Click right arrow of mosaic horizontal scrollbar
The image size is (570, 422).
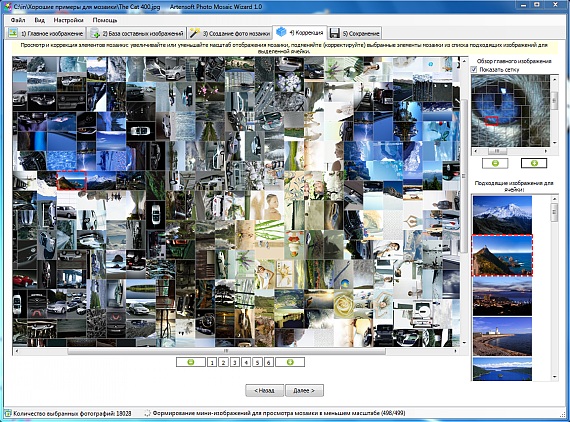[455, 351]
